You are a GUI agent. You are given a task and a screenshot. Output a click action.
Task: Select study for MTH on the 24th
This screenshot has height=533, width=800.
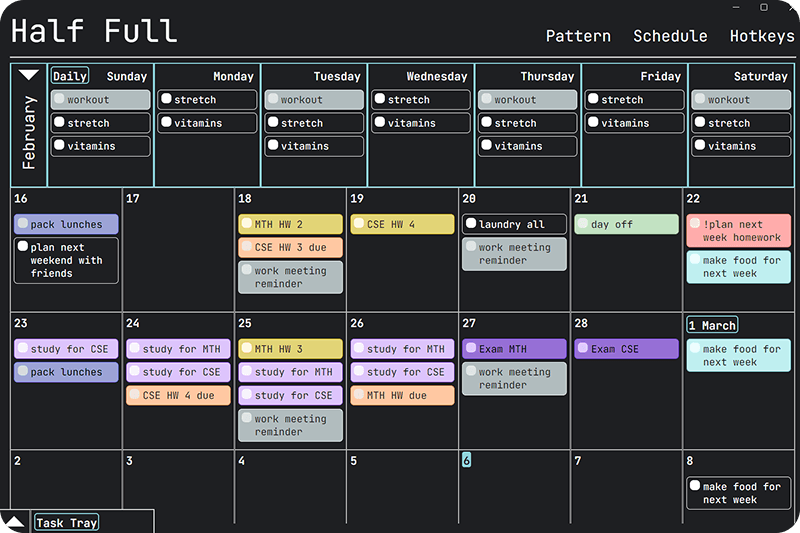click(x=179, y=349)
